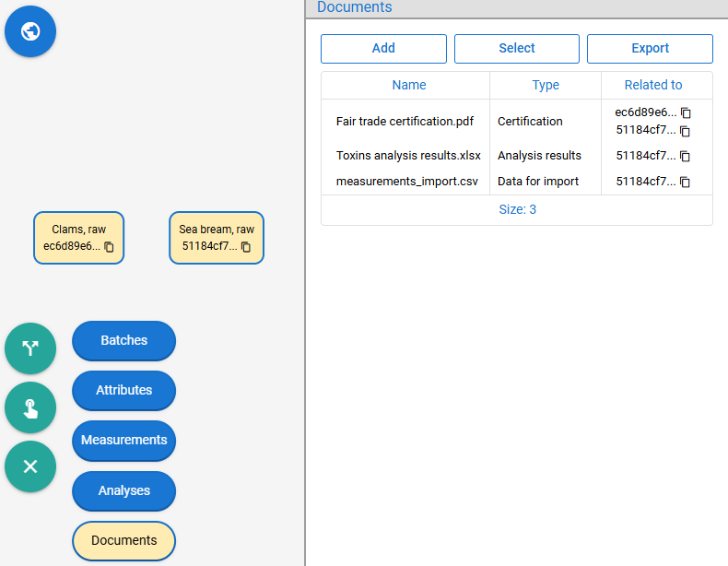This screenshot has height=566, width=728.
Task: Switch to the Measurements view
Action: pyautogui.click(x=124, y=440)
